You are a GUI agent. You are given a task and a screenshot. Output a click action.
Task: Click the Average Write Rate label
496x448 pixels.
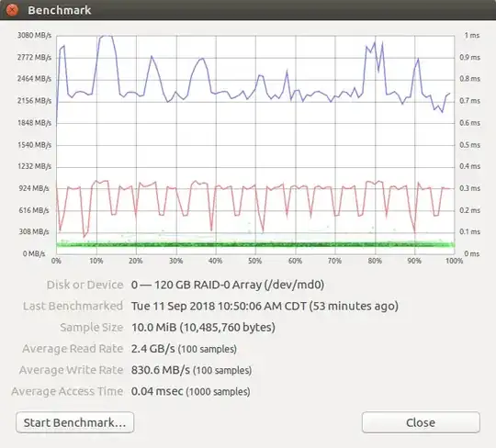[x=71, y=370]
